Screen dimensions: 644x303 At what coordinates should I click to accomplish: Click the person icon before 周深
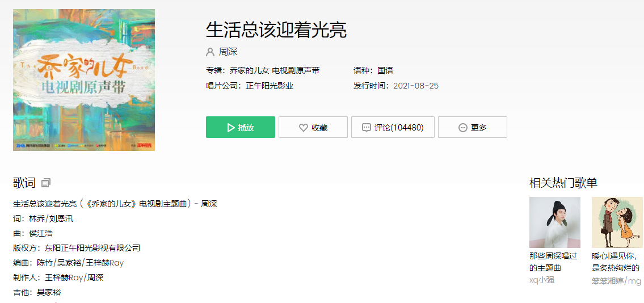click(x=211, y=52)
